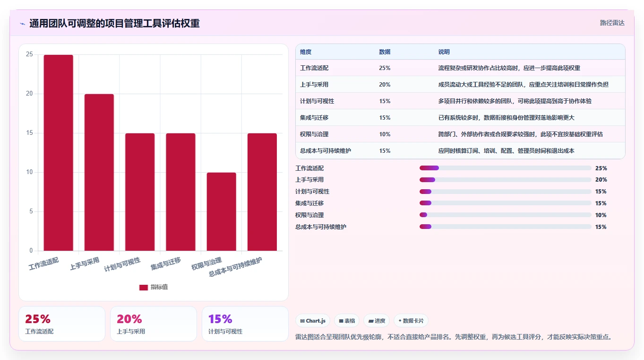Select the 上手与采用 bar in the chart
The width and height of the screenshot is (644, 360).
[99, 172]
